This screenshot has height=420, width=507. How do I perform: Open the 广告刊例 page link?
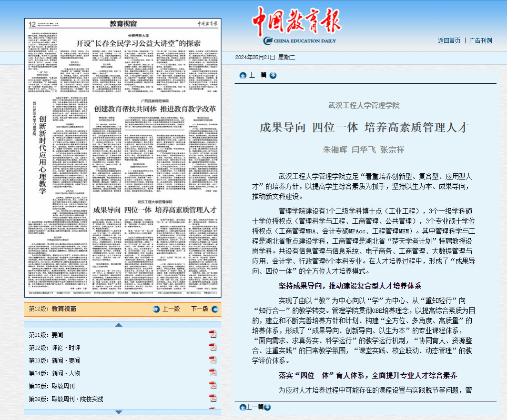(480, 40)
